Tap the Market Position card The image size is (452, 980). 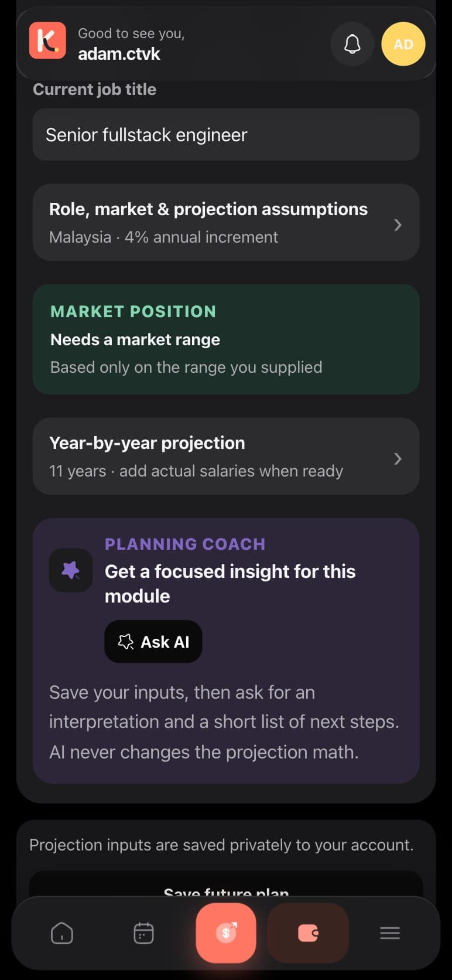(226, 339)
